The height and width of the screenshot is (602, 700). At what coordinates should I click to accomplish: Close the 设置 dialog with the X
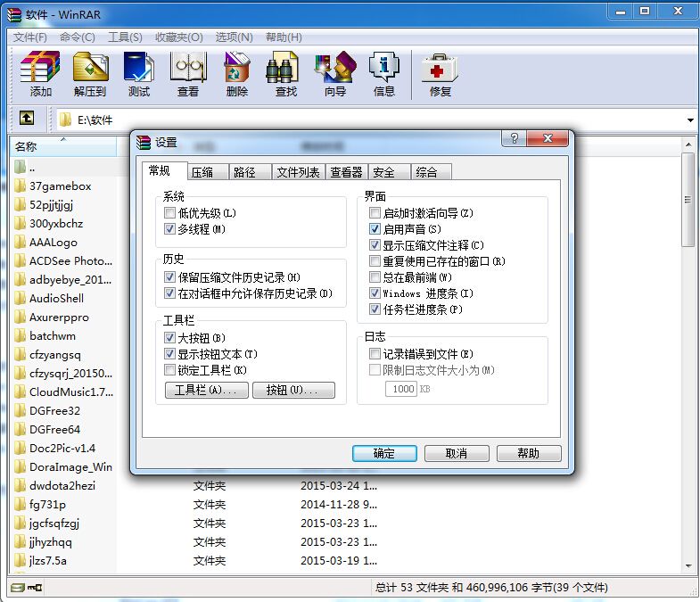click(548, 138)
